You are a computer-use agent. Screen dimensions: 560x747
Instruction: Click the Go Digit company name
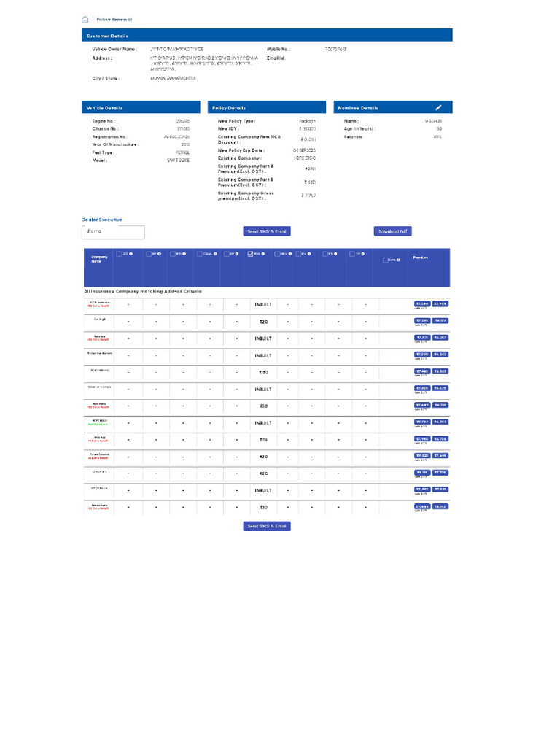pyautogui.click(x=99, y=320)
